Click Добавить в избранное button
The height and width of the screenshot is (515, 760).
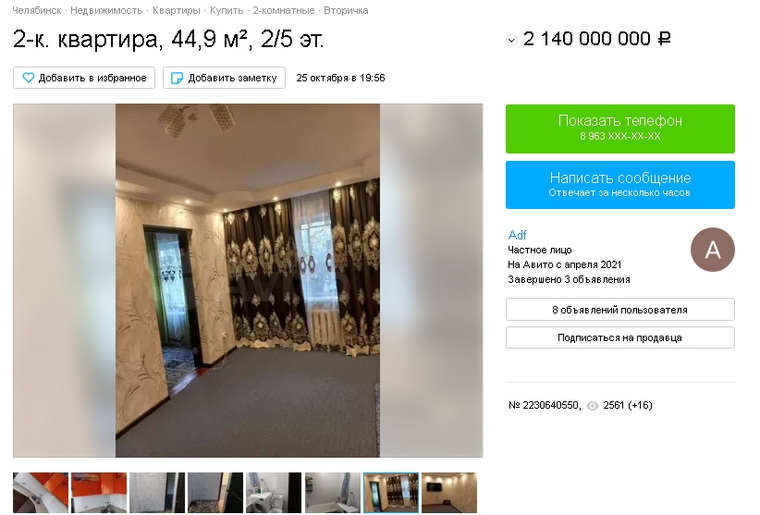coord(84,78)
